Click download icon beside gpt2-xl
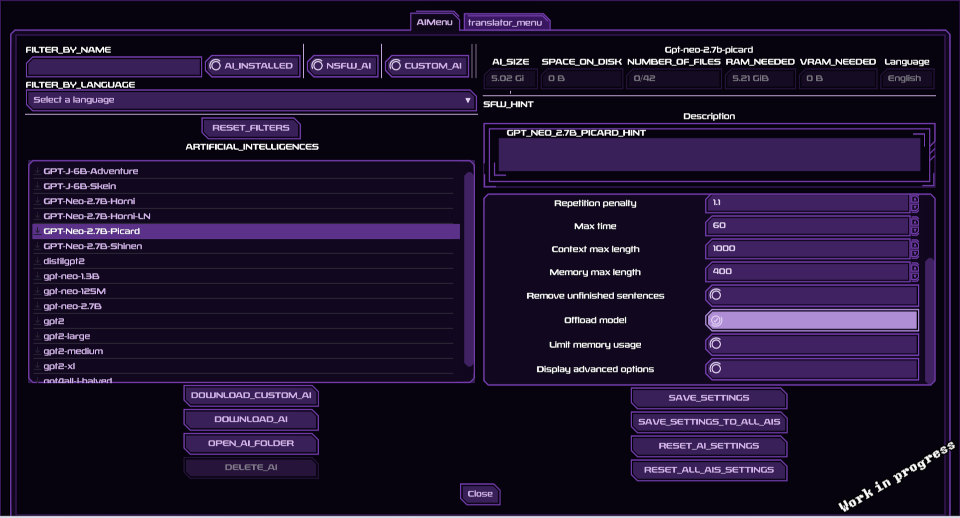The width and height of the screenshot is (960, 518). (x=37, y=366)
